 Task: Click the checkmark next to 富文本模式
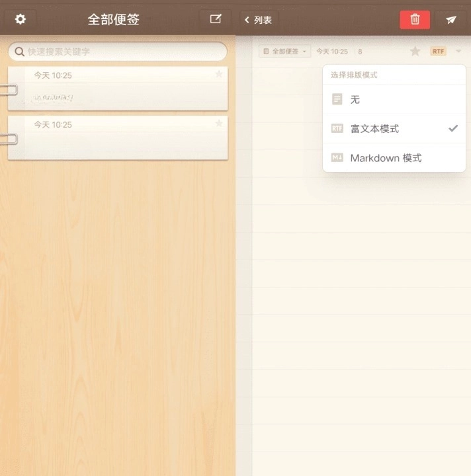452,128
